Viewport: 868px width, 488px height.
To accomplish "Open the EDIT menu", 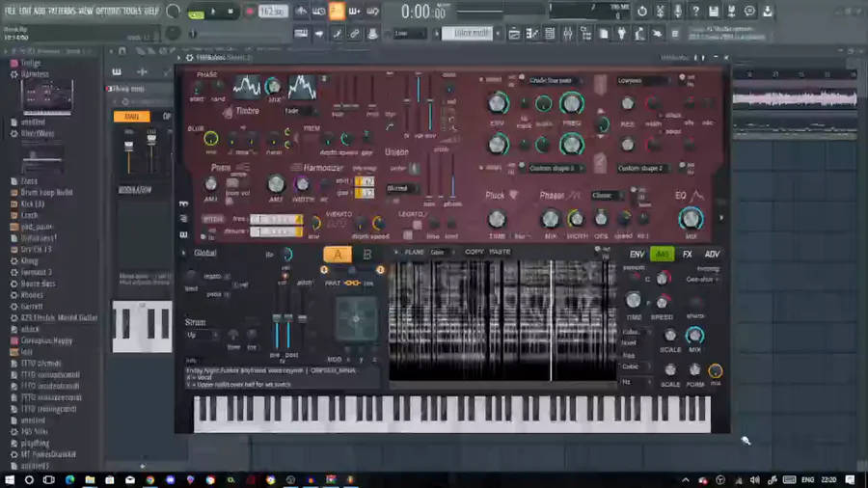I will coord(25,11).
